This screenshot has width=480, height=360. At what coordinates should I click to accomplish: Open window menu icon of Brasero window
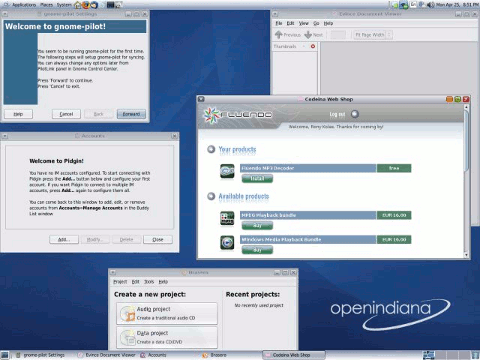(x=113, y=272)
